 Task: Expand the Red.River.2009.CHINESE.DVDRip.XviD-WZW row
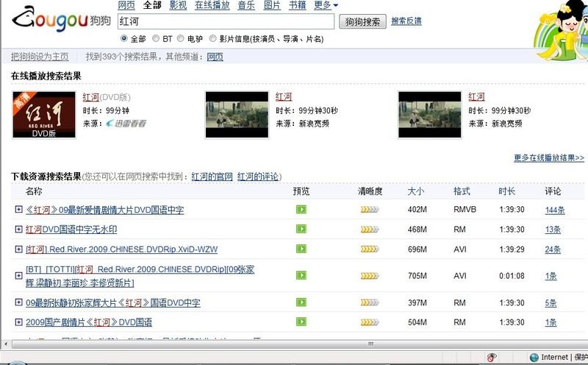pos(18,249)
